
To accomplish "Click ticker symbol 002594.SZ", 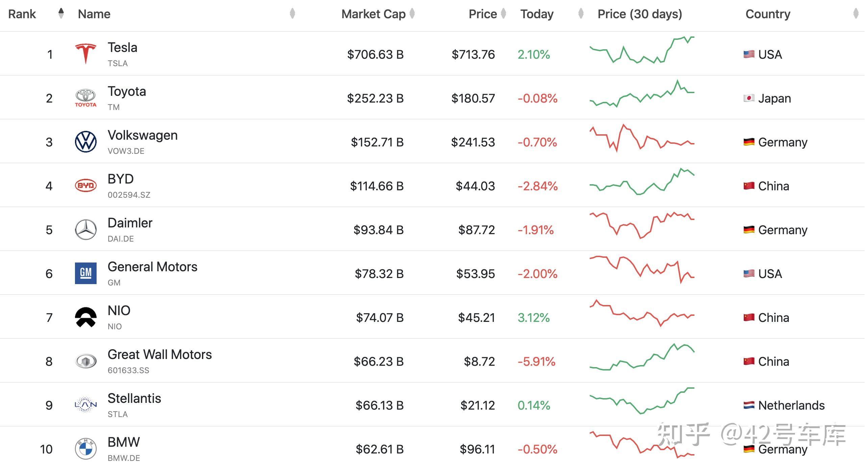I will point(129,195).
